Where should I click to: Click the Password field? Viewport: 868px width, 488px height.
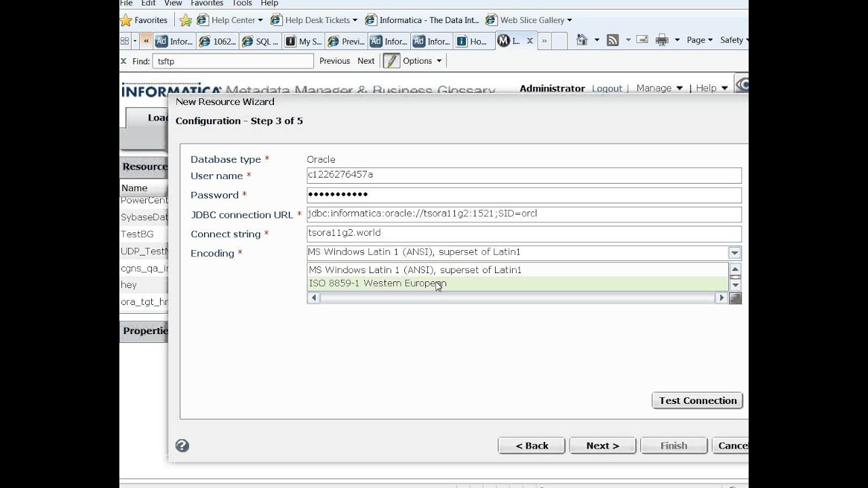pyautogui.click(x=524, y=195)
